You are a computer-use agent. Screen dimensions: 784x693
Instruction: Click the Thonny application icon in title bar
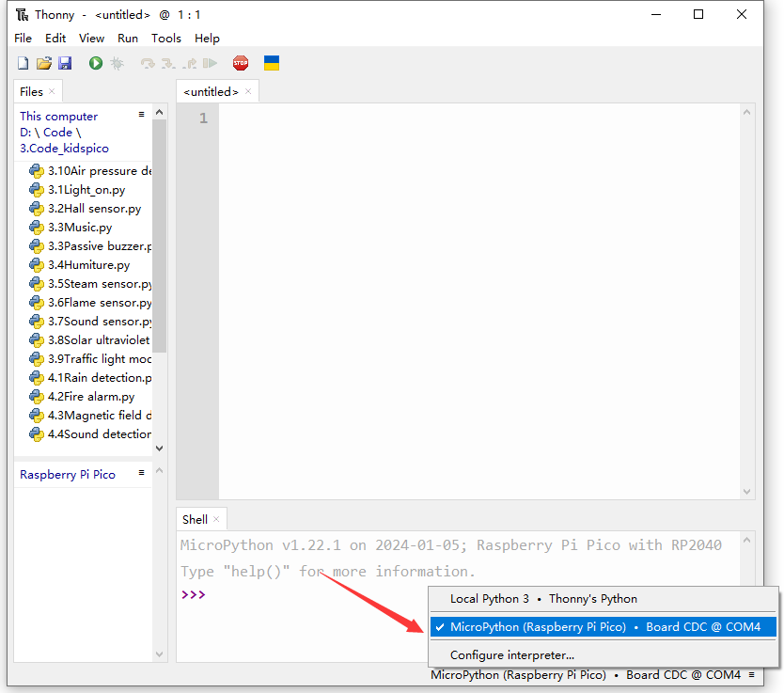coord(22,15)
